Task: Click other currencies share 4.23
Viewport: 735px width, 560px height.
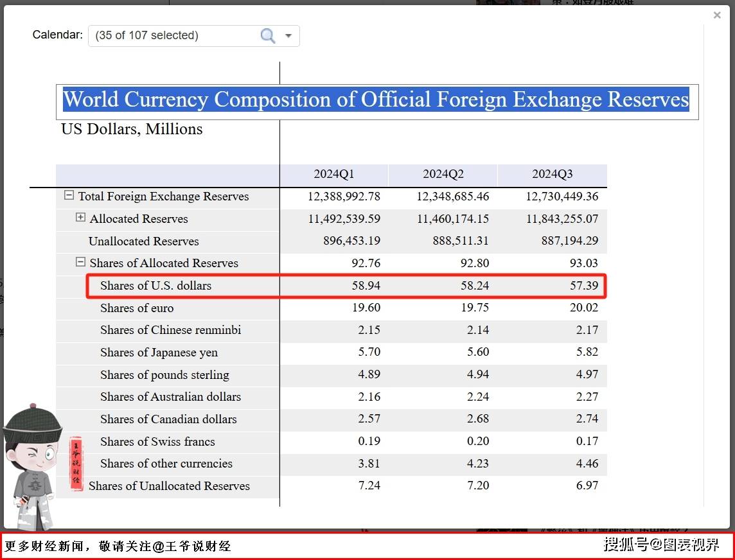Action: pos(478,464)
